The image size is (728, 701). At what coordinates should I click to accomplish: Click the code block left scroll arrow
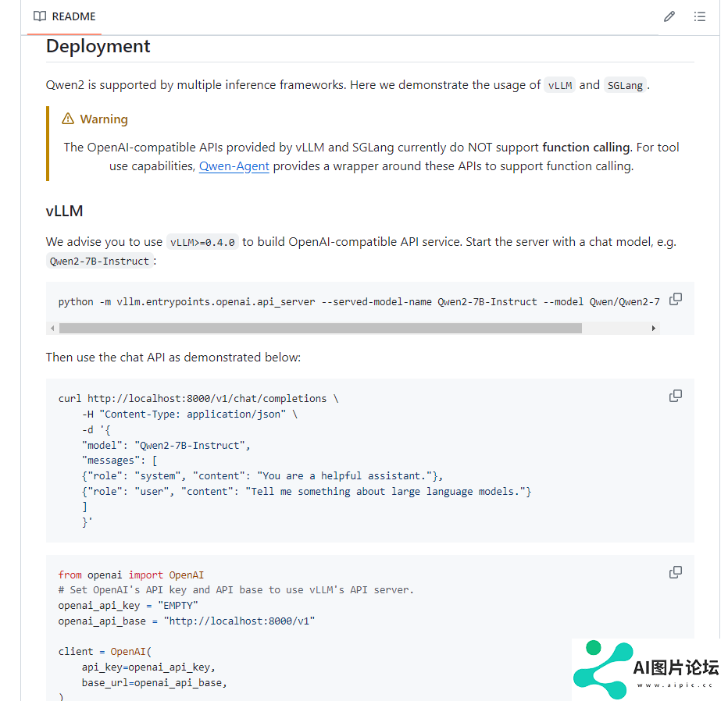point(52,329)
